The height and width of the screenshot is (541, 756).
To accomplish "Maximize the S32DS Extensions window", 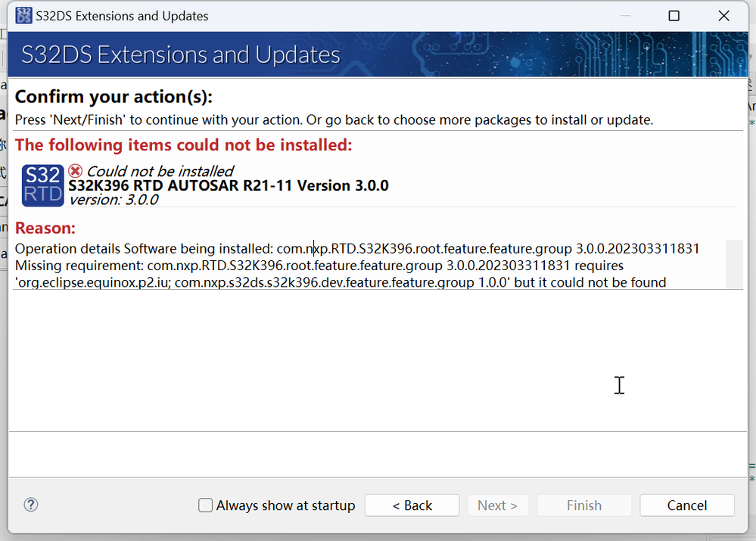I will pos(674,16).
